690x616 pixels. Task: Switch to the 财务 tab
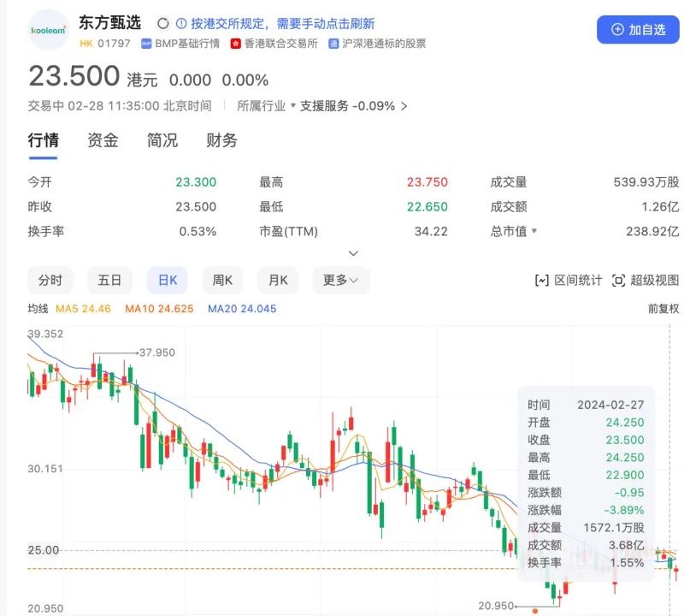click(221, 140)
